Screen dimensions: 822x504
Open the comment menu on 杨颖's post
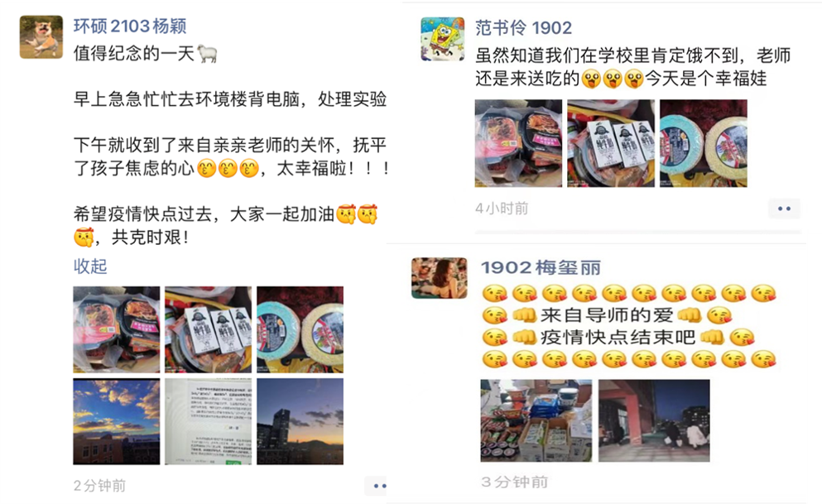point(377,486)
